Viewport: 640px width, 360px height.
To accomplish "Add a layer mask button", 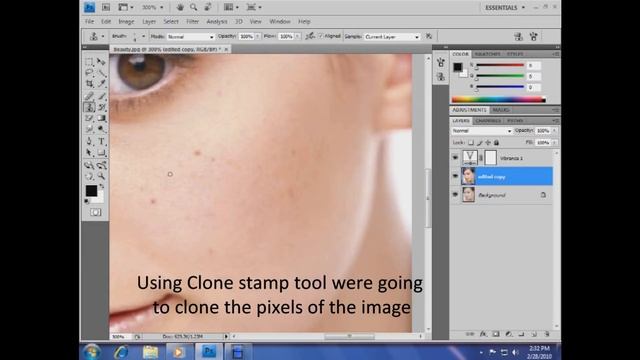I will 496,334.
